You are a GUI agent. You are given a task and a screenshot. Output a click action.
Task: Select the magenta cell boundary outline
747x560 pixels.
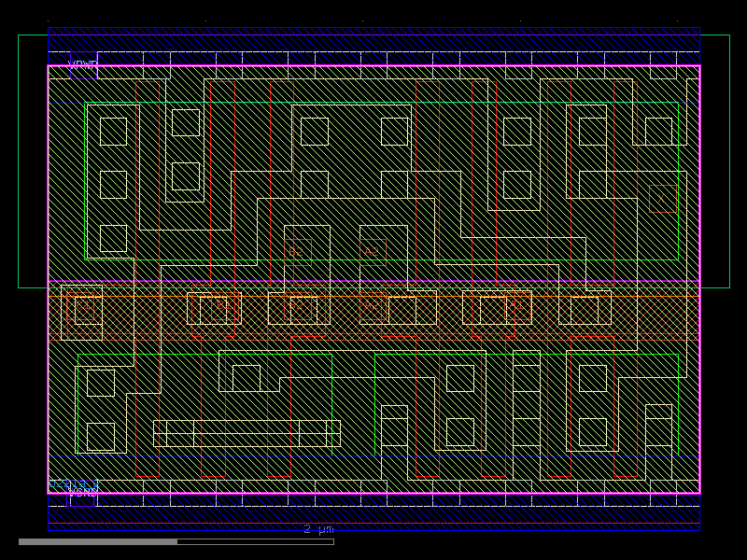click(x=45, y=280)
